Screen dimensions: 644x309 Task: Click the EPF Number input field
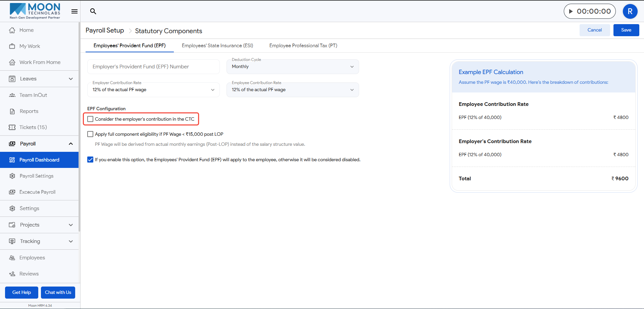tap(153, 67)
